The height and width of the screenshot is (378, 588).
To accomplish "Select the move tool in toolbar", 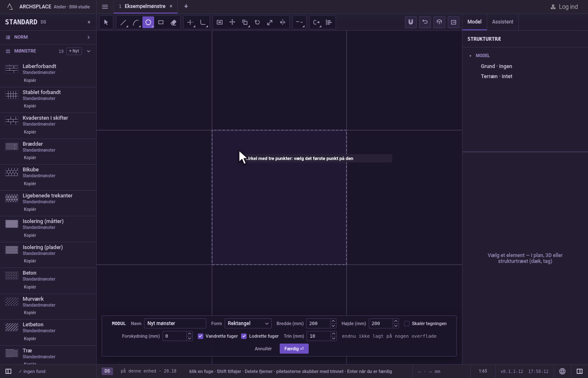I will [232, 22].
